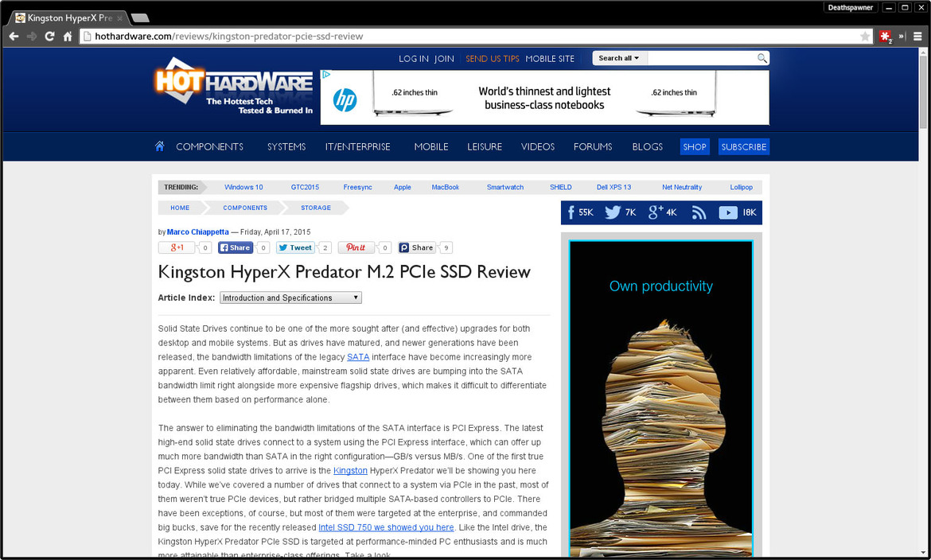
Task: Open the Chrome hamburger menu
Action: pyautogui.click(x=917, y=37)
